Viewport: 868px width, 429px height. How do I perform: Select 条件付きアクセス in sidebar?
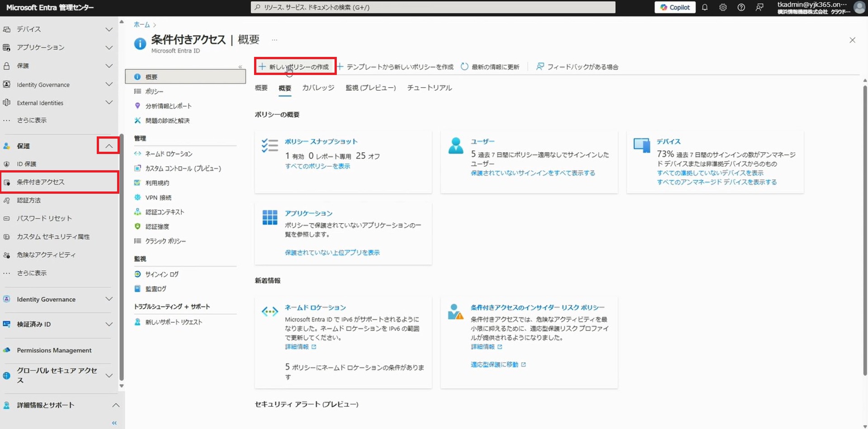click(59, 182)
